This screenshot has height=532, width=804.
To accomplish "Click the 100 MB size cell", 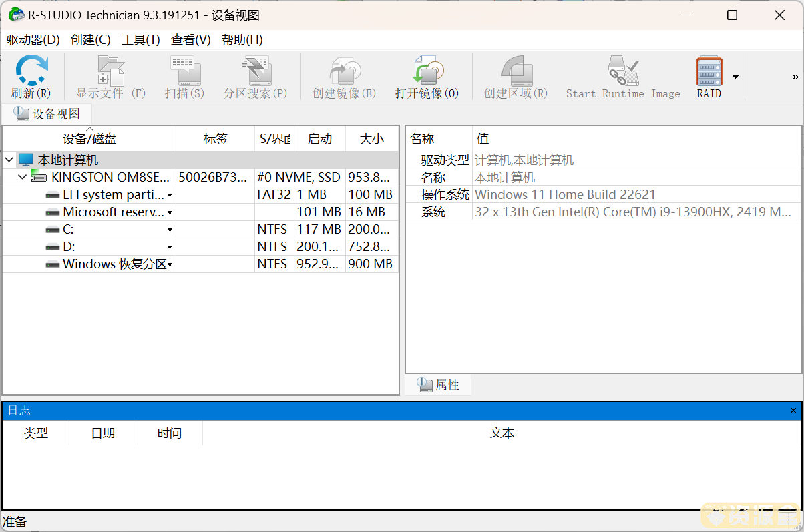I will point(370,195).
